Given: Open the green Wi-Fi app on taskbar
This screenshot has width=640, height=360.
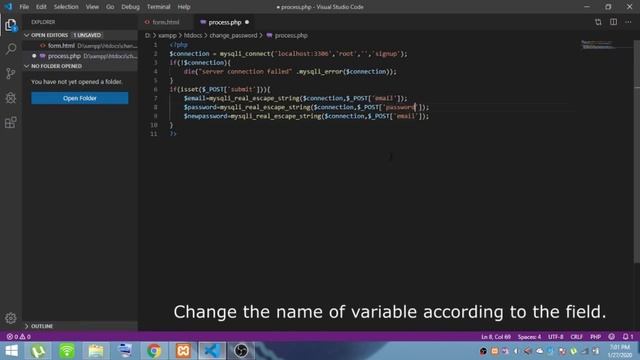Looking at the screenshot, I should [67, 351].
